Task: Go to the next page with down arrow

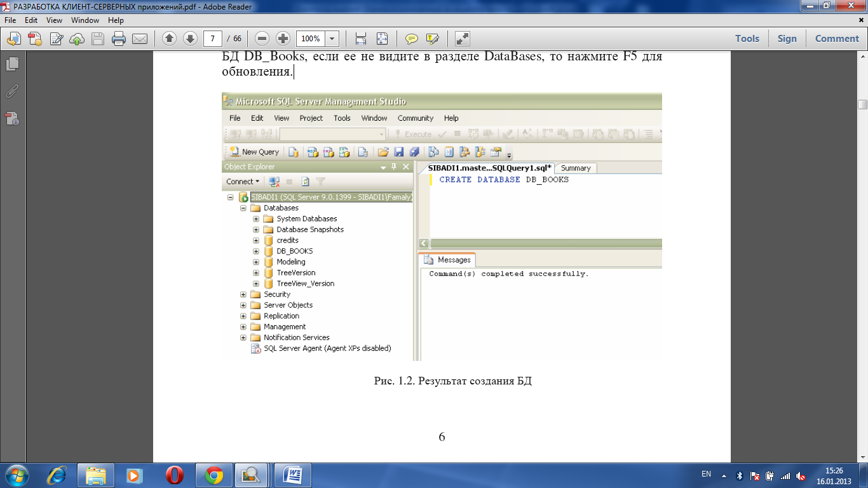Action: coord(190,39)
